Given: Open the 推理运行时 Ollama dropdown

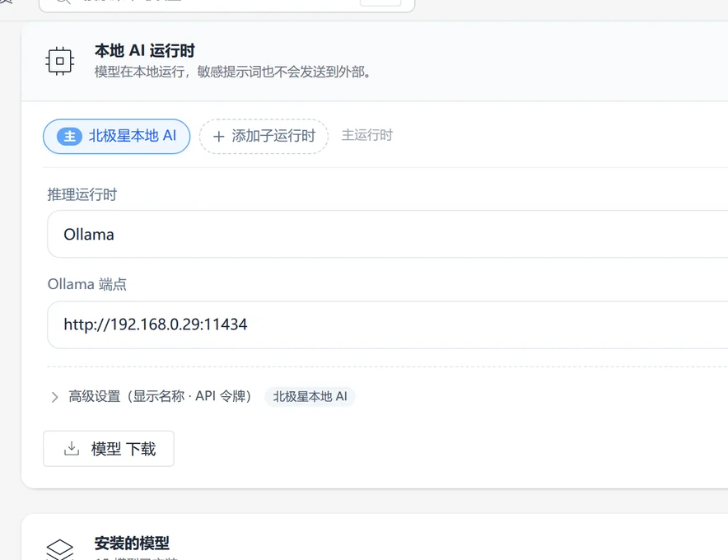Looking at the screenshot, I should point(387,234).
